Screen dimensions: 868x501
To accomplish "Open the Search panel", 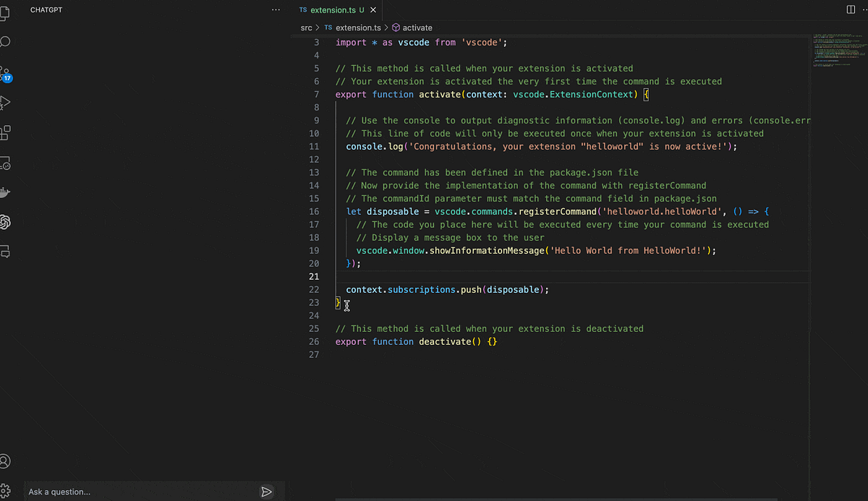I will [7, 42].
